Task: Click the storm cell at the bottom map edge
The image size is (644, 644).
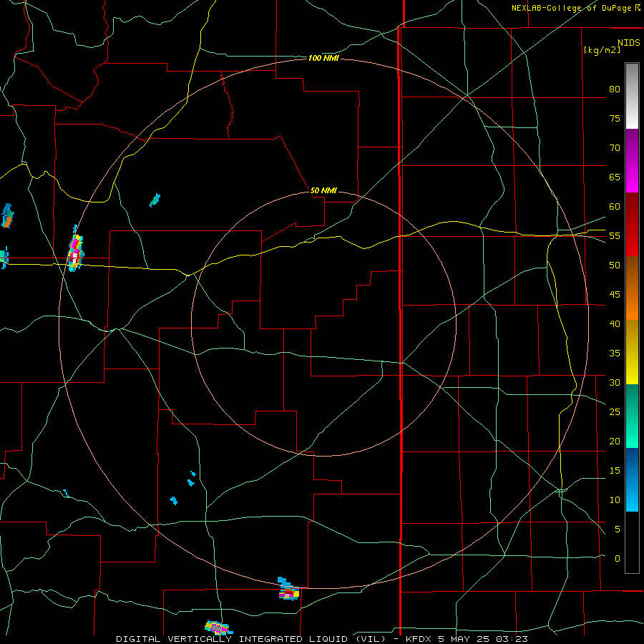Action: pyautogui.click(x=218, y=628)
